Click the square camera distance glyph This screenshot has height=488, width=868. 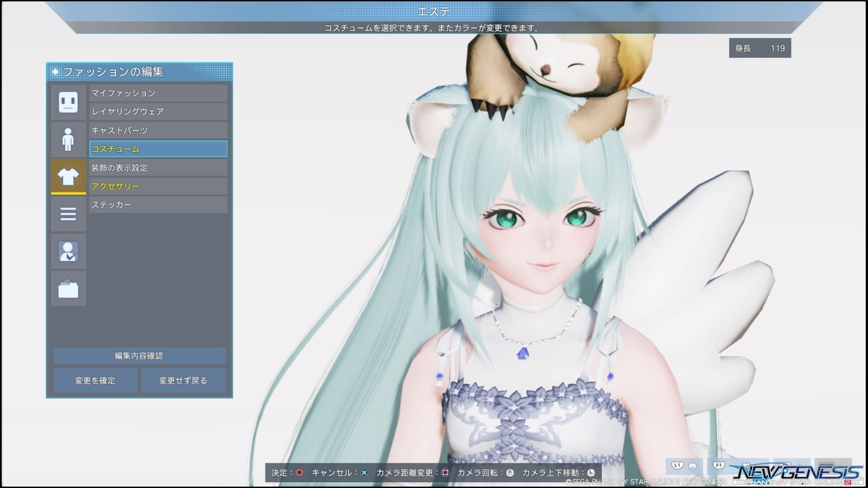coord(446,473)
